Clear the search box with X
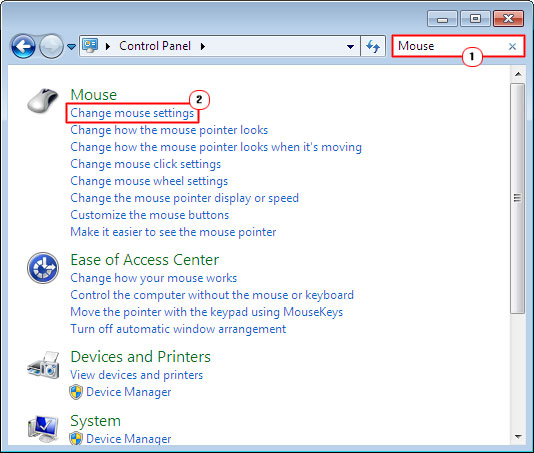 click(x=512, y=46)
